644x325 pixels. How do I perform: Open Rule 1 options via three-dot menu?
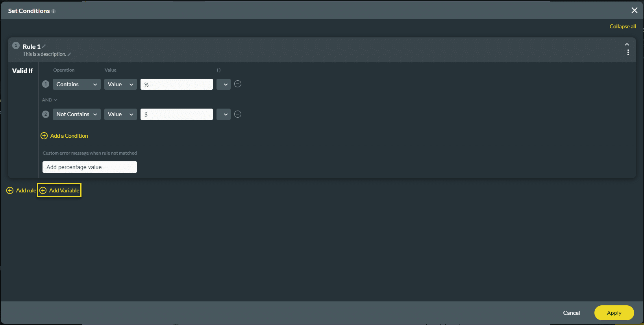click(628, 52)
